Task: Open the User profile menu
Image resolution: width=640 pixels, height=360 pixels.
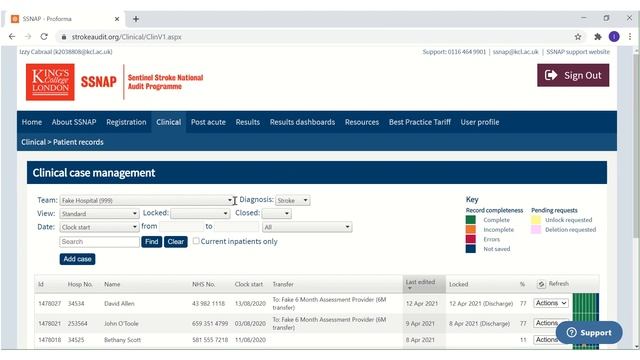Action: click(480, 122)
